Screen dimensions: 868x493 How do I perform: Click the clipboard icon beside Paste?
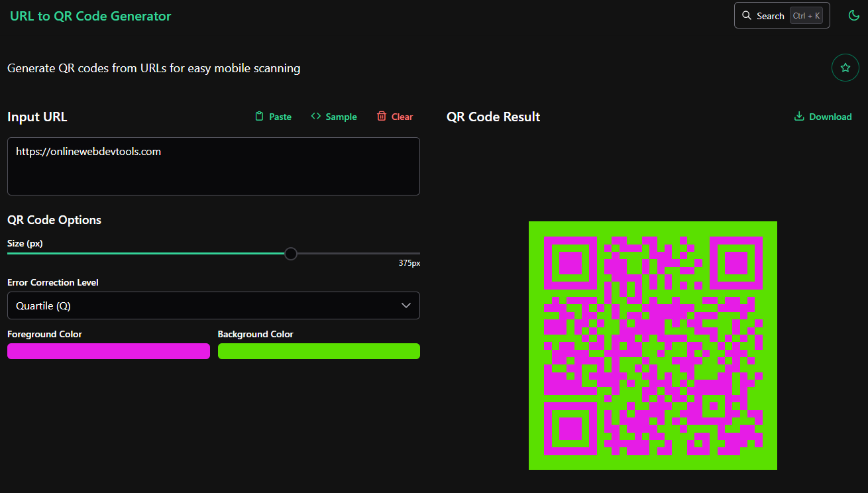point(260,117)
